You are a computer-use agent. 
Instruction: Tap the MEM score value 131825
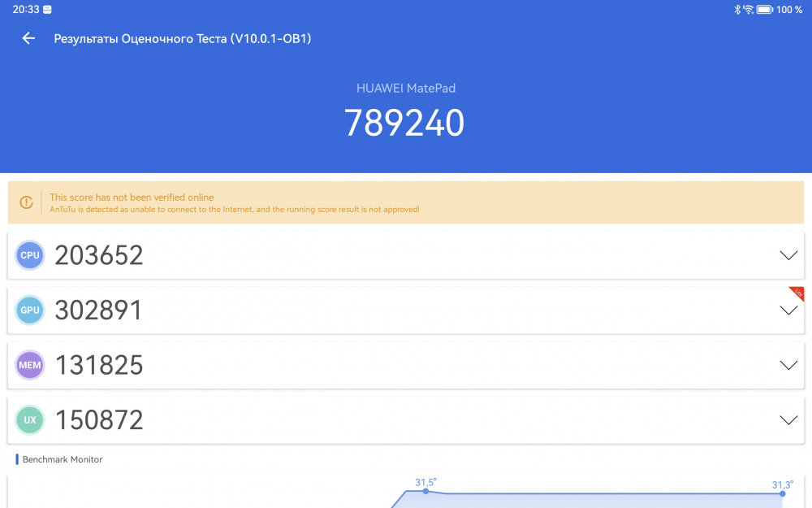tap(99, 365)
